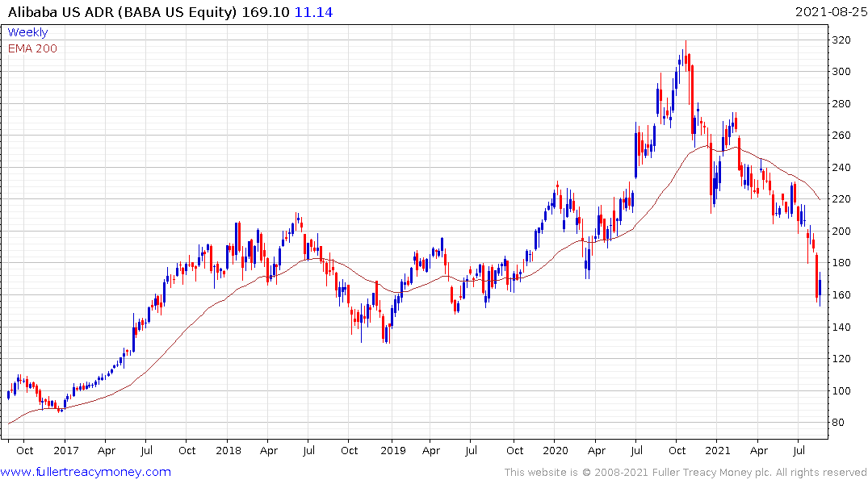The image size is (868, 484).
Task: Click the Alibaba US ADR chart title
Action: click(123, 12)
